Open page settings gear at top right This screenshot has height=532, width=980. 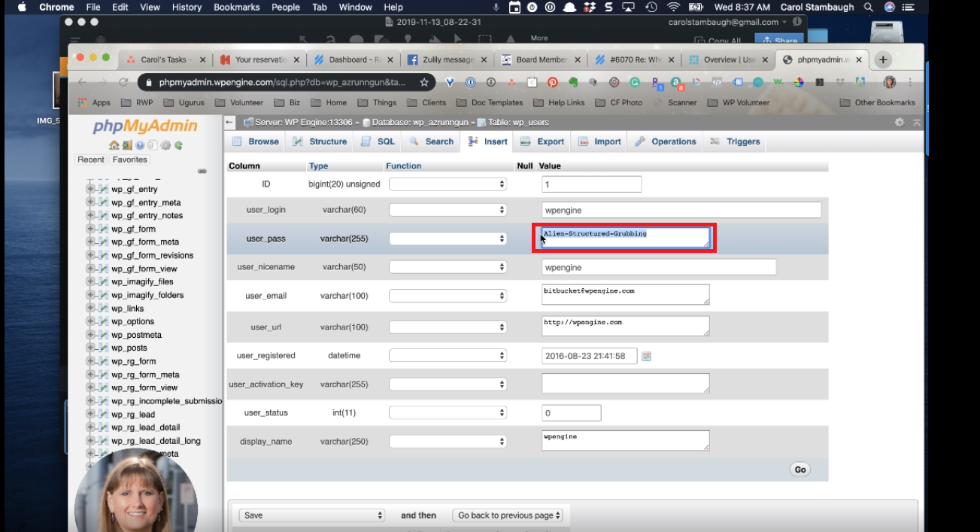coord(900,122)
